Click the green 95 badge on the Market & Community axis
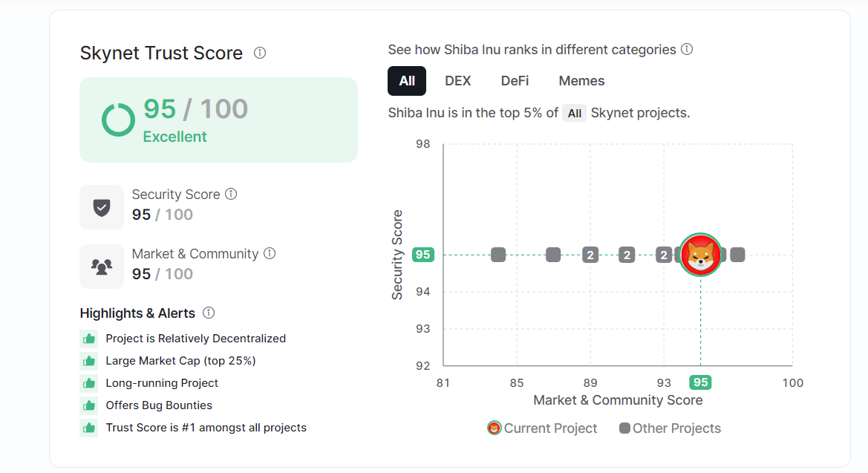This screenshot has height=473, width=868. (700, 382)
